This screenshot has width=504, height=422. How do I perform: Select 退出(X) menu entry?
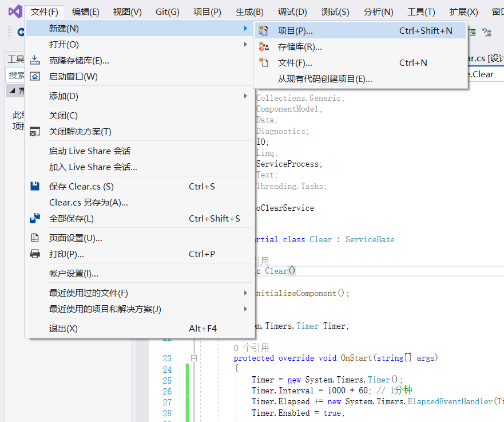click(x=140, y=329)
